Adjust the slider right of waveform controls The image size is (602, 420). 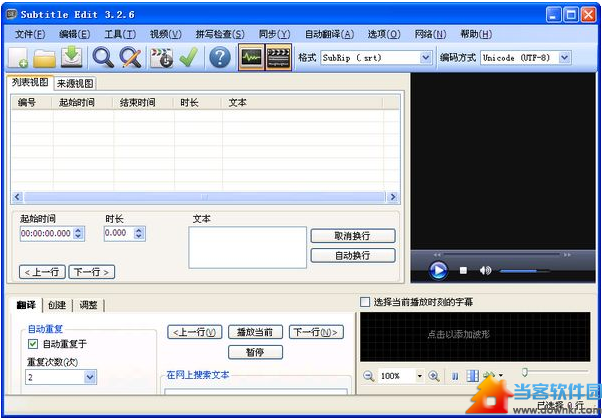click(x=554, y=372)
